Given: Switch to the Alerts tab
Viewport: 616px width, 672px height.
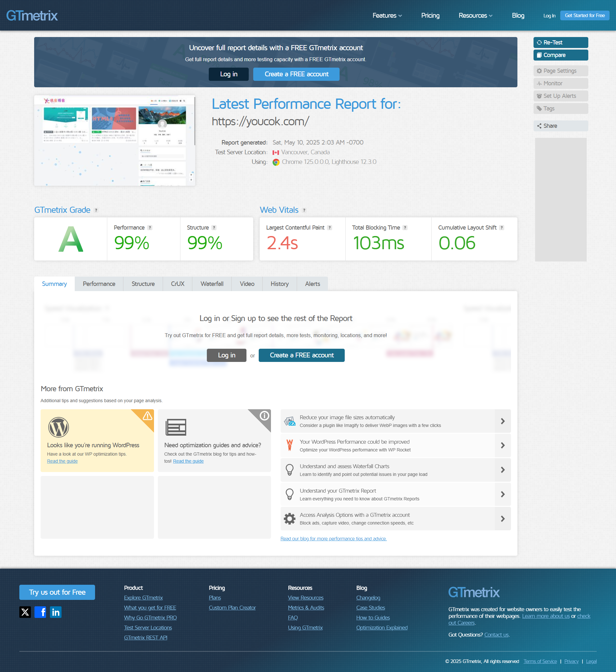Looking at the screenshot, I should click(x=313, y=284).
